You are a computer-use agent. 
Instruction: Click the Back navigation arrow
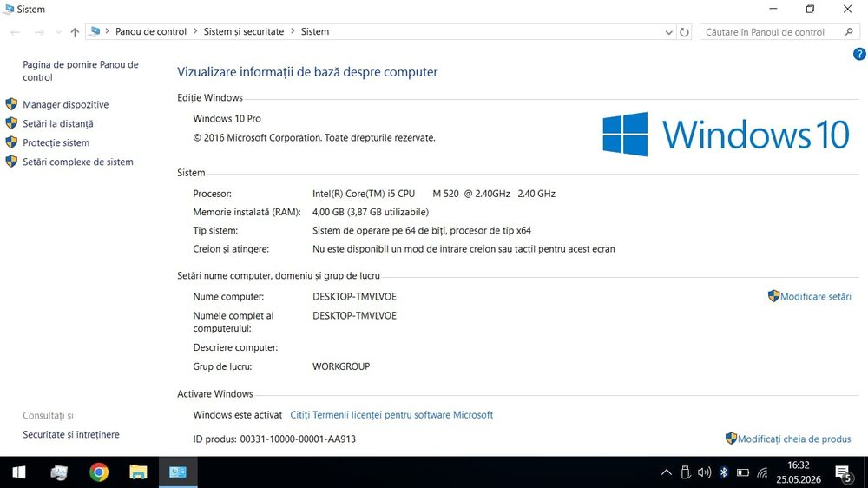pyautogui.click(x=15, y=32)
